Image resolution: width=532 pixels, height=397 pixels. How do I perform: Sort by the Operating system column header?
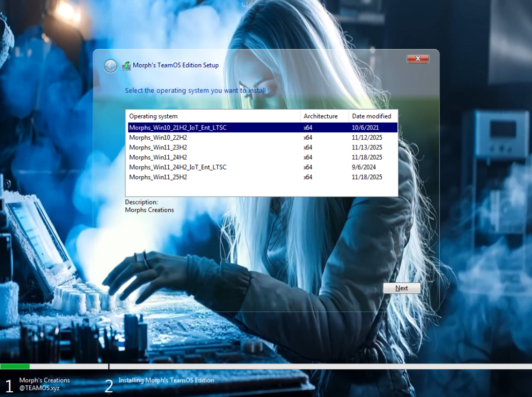click(x=213, y=116)
